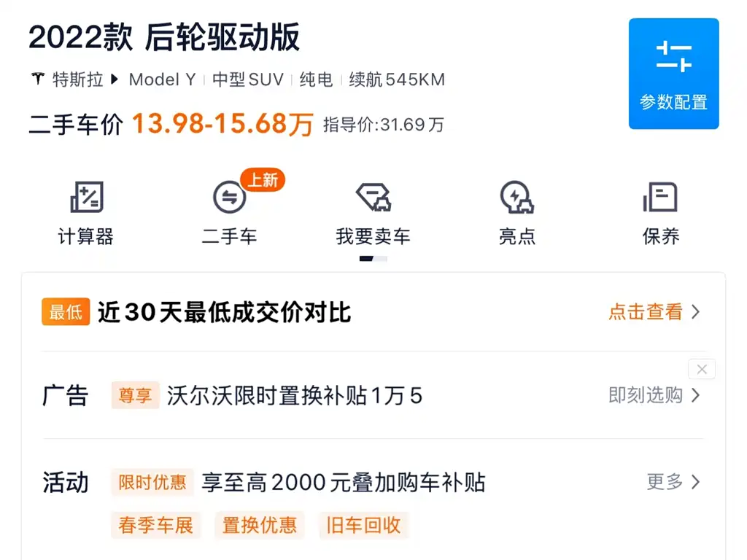Select the 置换优惠 tag
This screenshot has height=560, width=747.
pyautogui.click(x=260, y=525)
